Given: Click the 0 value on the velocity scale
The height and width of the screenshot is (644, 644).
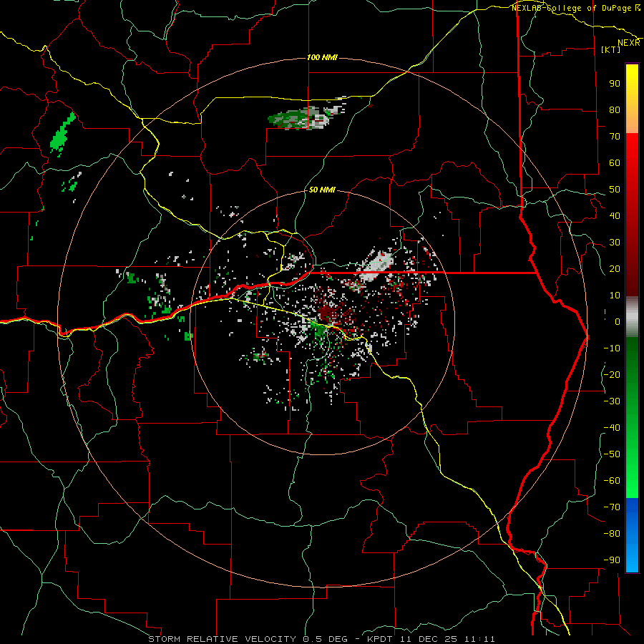Looking at the screenshot, I should pyautogui.click(x=618, y=321).
